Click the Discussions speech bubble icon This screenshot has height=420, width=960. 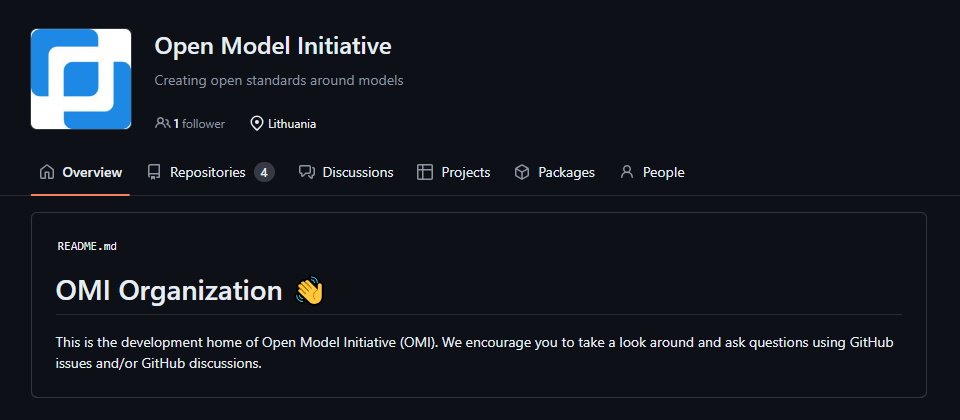(x=307, y=172)
